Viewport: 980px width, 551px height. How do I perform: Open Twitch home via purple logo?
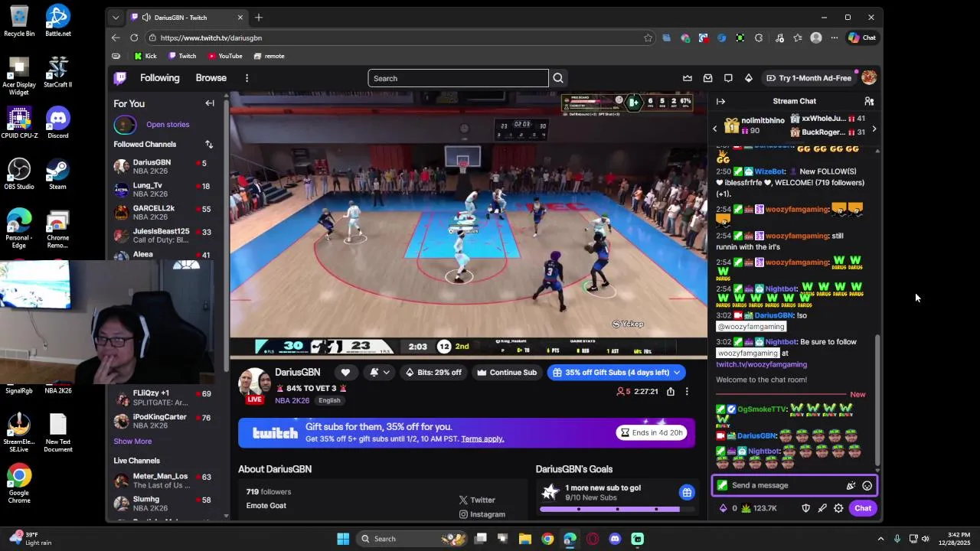click(x=120, y=78)
